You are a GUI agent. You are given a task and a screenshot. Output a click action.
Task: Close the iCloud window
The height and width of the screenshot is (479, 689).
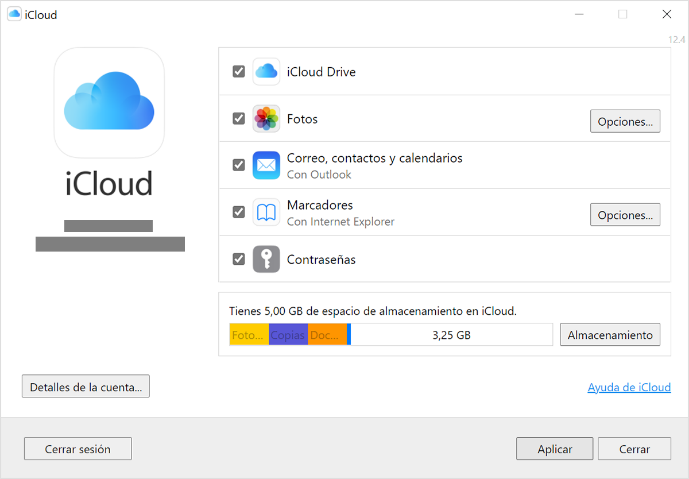coord(667,14)
